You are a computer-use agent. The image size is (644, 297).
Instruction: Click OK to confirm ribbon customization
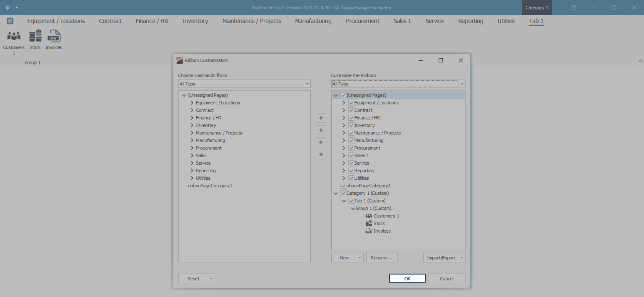[x=408, y=279]
